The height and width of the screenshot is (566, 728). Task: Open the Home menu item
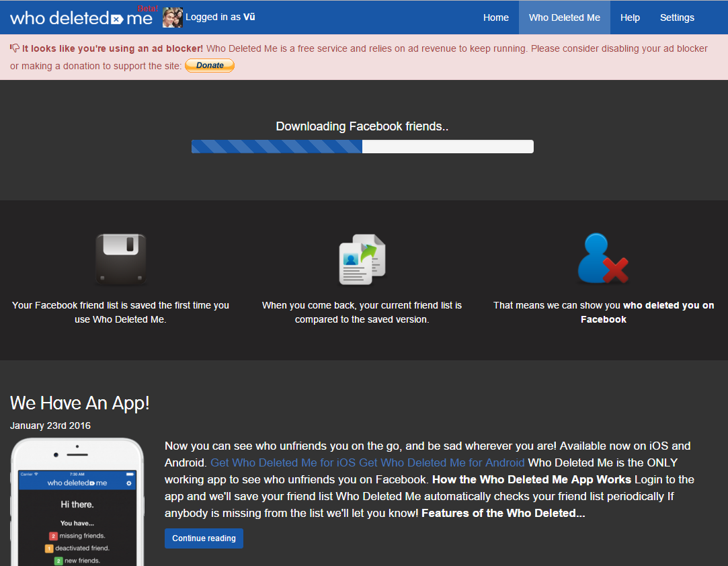click(x=495, y=17)
